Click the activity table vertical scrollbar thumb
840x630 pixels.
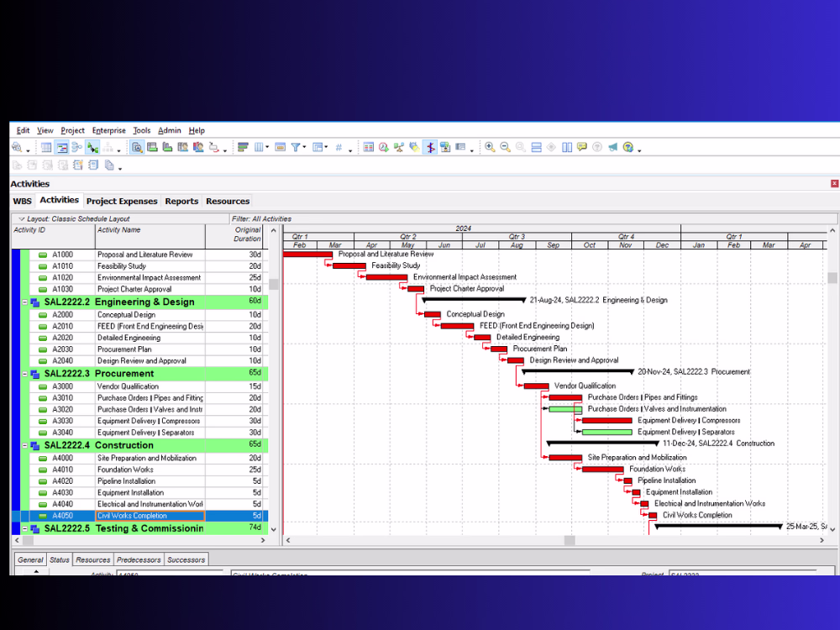(274, 284)
